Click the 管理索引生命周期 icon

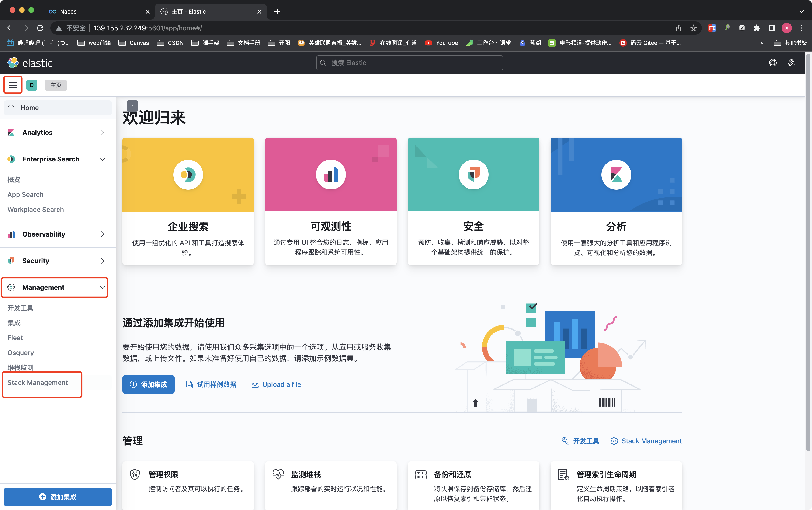pos(563,474)
